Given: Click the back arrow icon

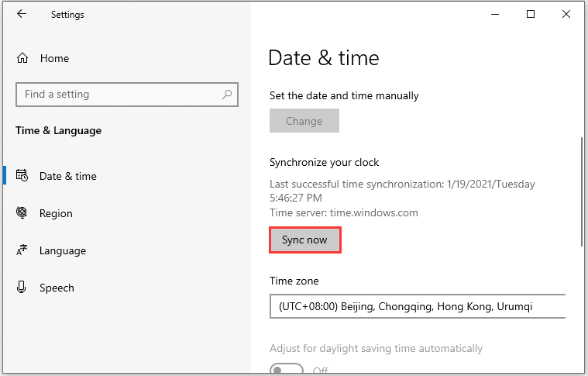Looking at the screenshot, I should [22, 14].
